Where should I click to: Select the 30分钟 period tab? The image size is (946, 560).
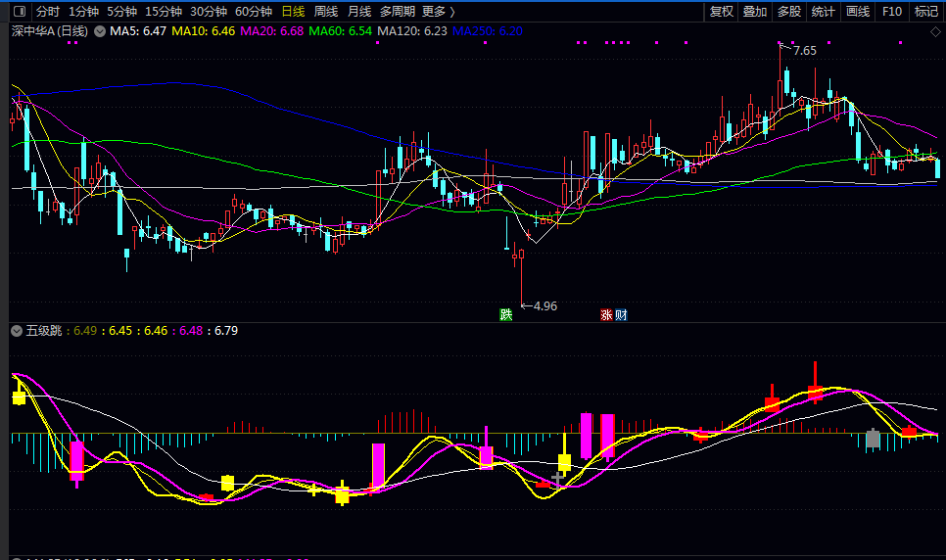209,12
